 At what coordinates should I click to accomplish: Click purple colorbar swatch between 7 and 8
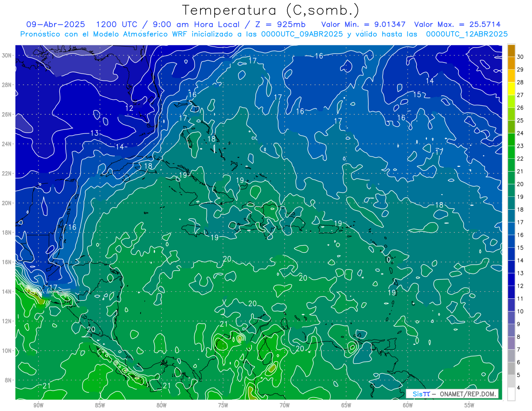(x=511, y=343)
